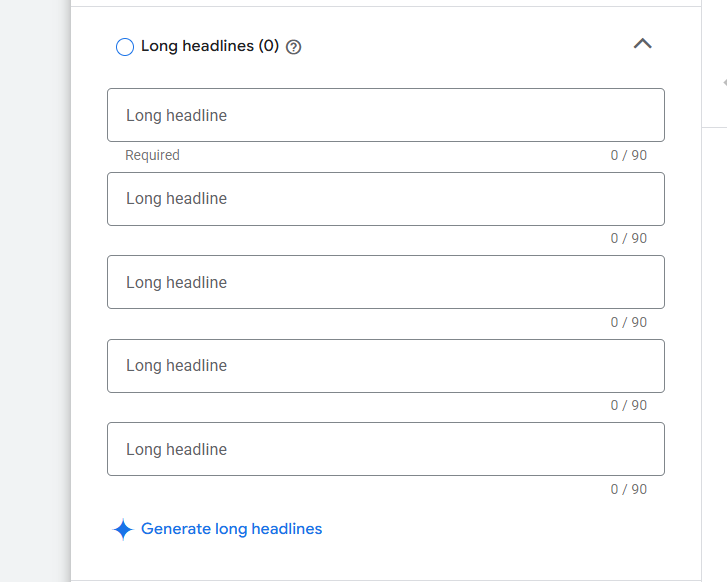727x582 pixels.
Task: Activate the fifth Long headline field
Action: 385,449
